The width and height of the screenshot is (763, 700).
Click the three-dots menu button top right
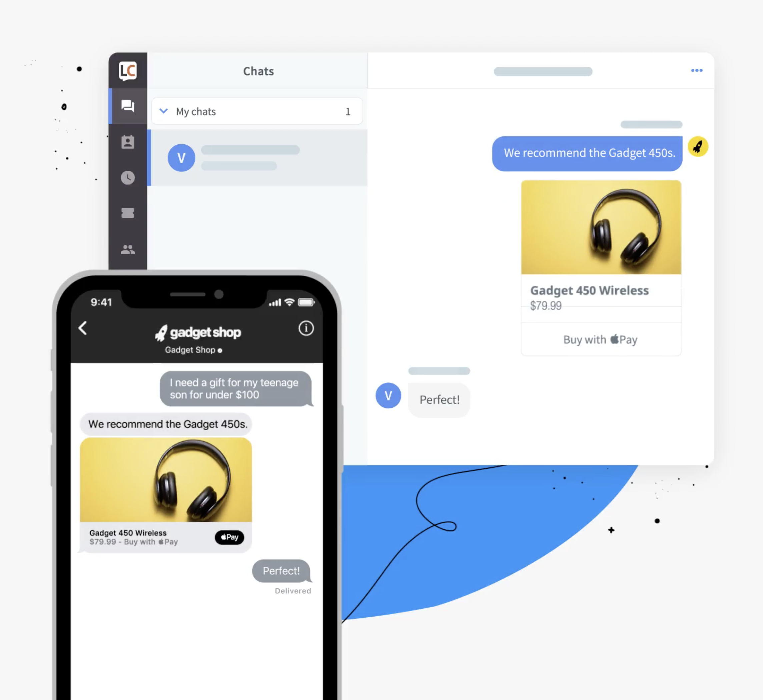click(697, 70)
